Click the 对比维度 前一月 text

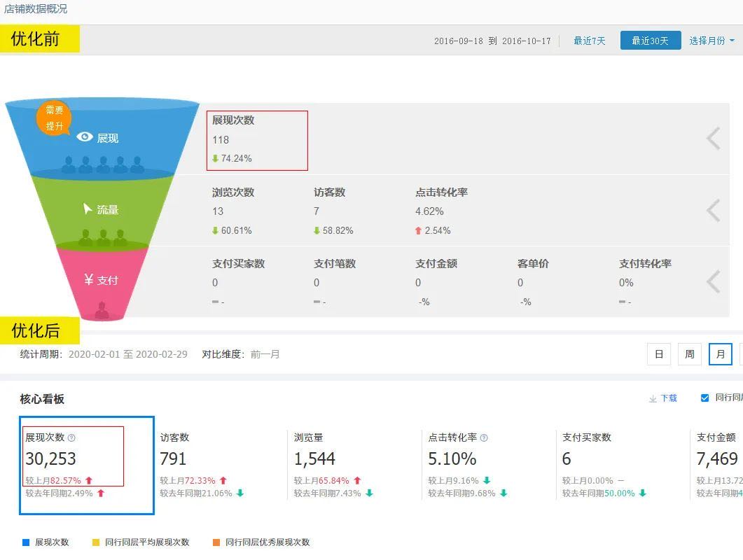[x=241, y=354]
